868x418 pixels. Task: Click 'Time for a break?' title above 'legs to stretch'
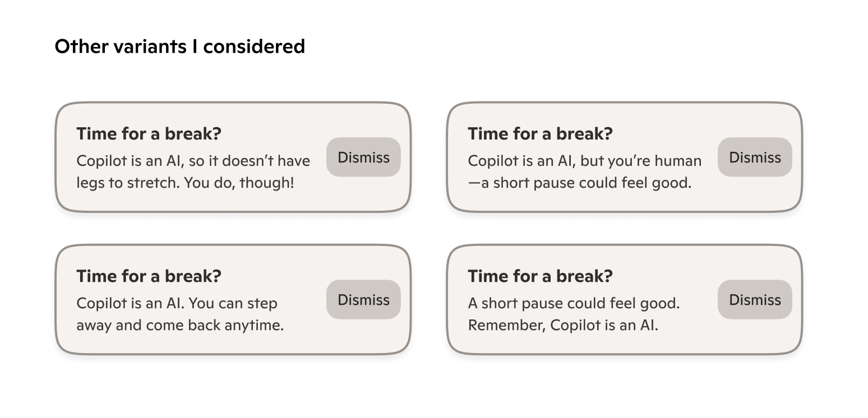(x=149, y=134)
